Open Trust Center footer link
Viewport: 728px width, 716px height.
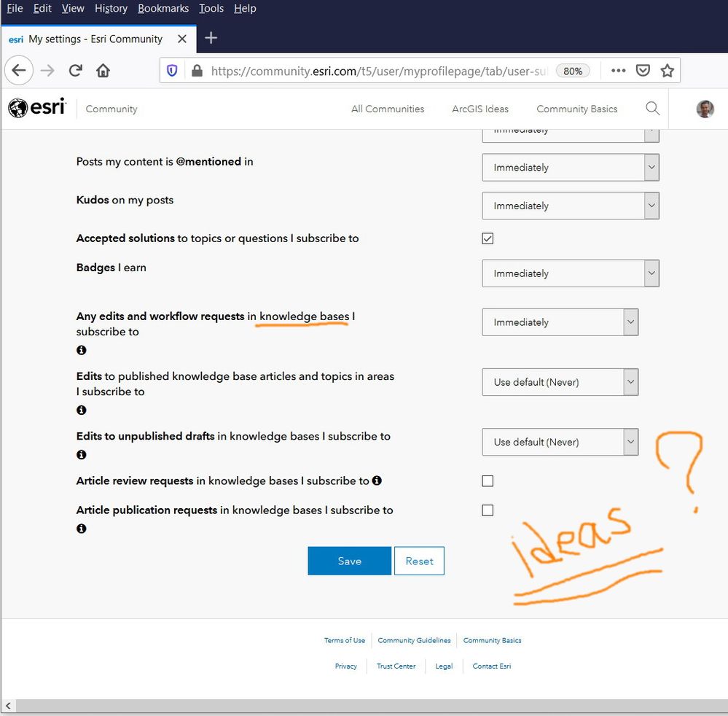pos(396,666)
